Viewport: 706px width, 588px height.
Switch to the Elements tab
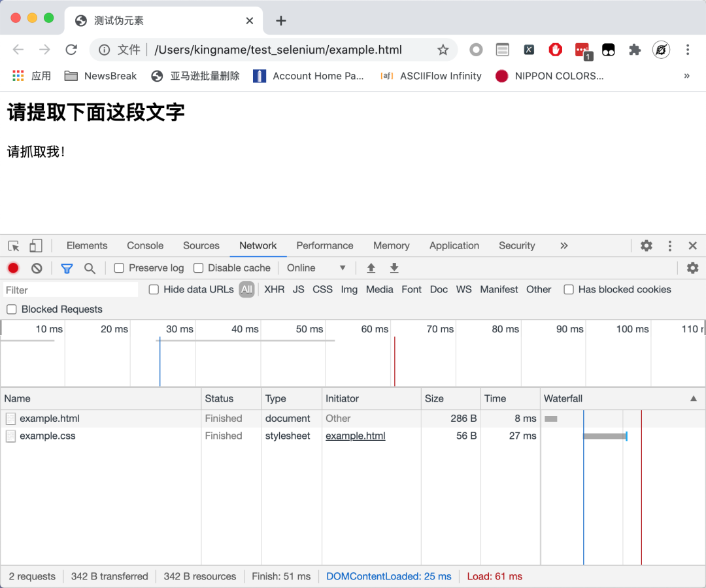point(87,245)
